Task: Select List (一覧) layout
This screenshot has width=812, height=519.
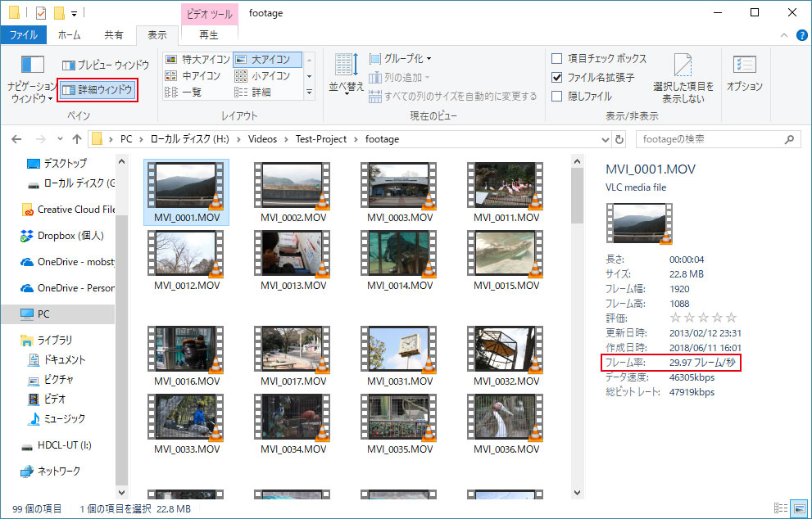Action: click(x=184, y=93)
